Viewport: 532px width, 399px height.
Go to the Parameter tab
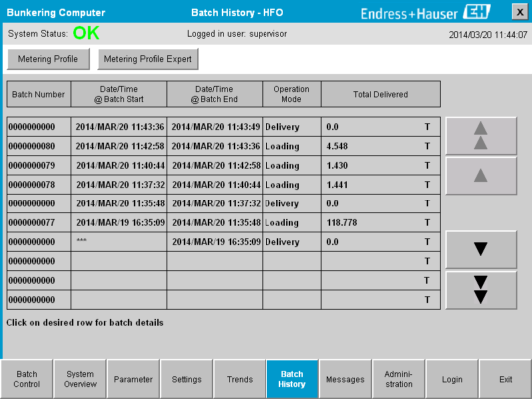(x=133, y=379)
